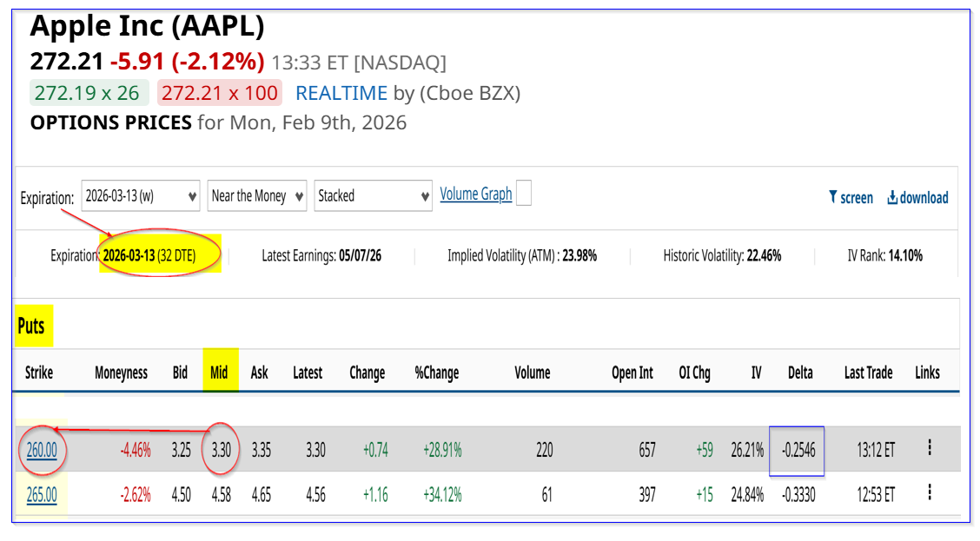Open the three-dot menu for 260.00 strike
The height and width of the screenshot is (541, 980).
point(930,448)
